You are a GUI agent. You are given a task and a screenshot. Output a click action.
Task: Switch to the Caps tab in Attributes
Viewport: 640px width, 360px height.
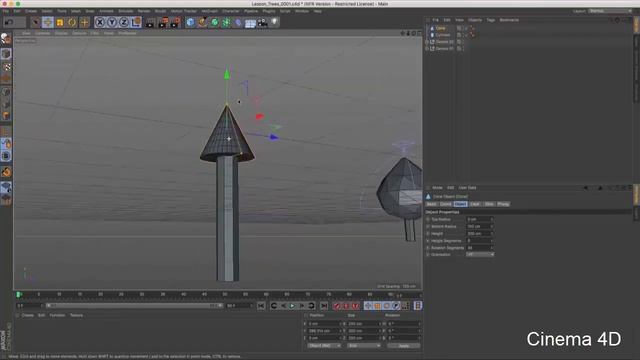point(475,204)
